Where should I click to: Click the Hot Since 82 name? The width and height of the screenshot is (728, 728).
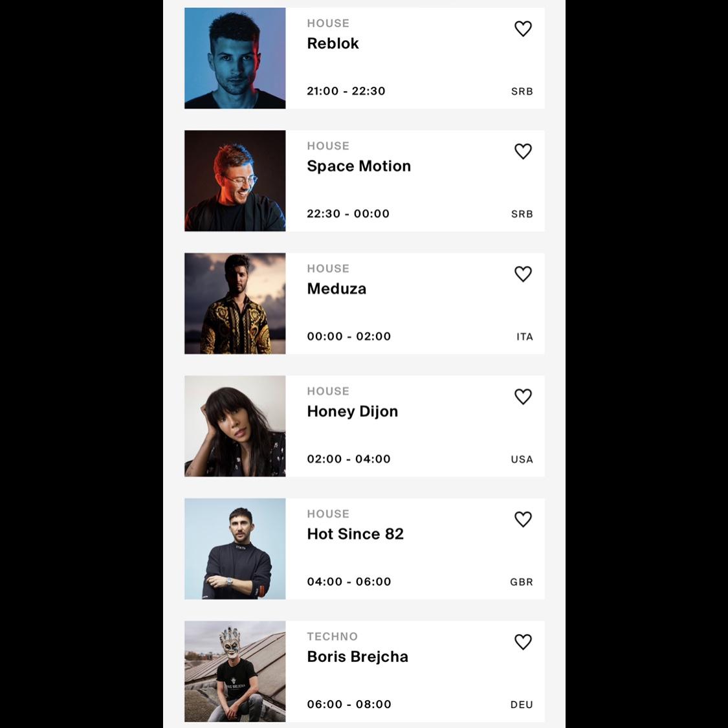[355, 534]
